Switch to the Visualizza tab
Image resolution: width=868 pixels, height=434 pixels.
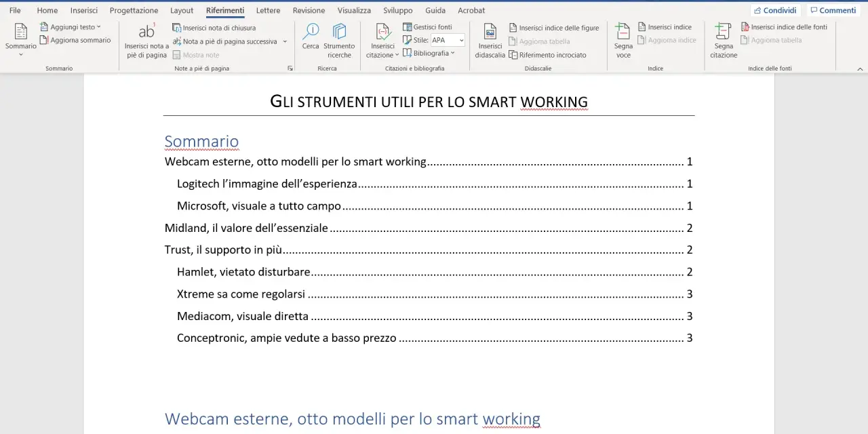[x=354, y=10]
